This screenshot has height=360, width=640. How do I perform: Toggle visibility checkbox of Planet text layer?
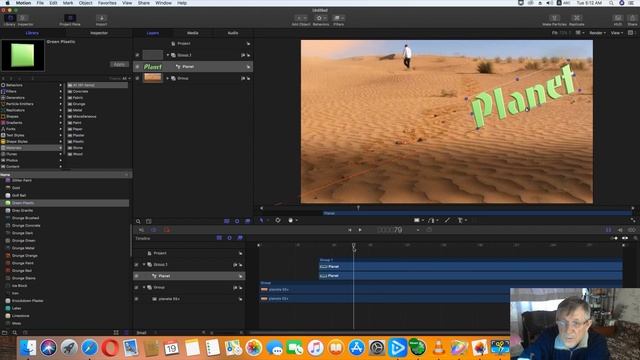[138, 67]
